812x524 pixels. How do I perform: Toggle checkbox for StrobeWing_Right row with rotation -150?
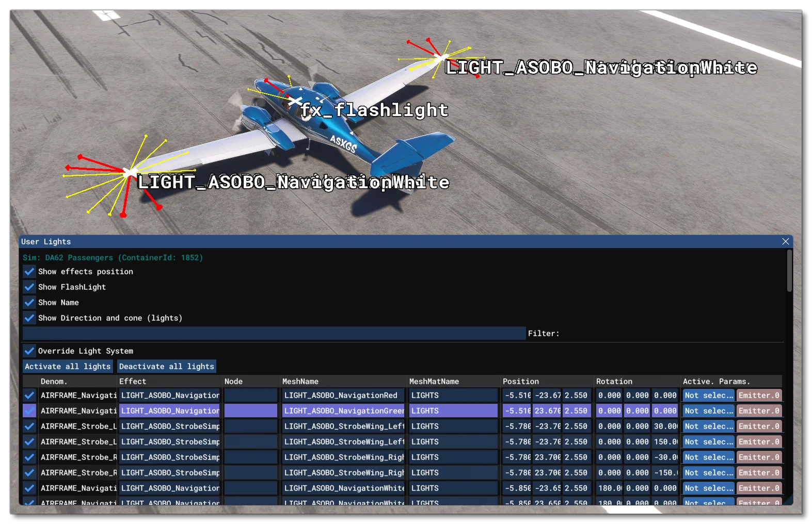(29, 472)
